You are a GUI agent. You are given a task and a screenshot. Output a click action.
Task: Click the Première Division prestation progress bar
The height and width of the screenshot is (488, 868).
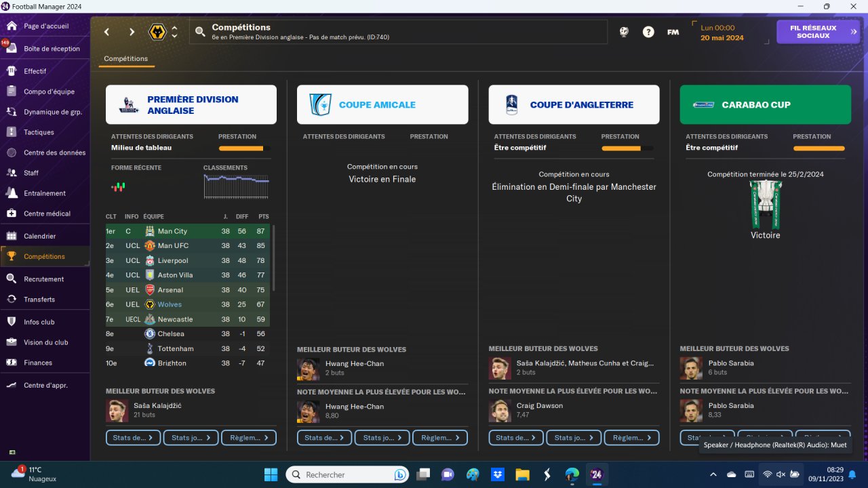pyautogui.click(x=244, y=148)
